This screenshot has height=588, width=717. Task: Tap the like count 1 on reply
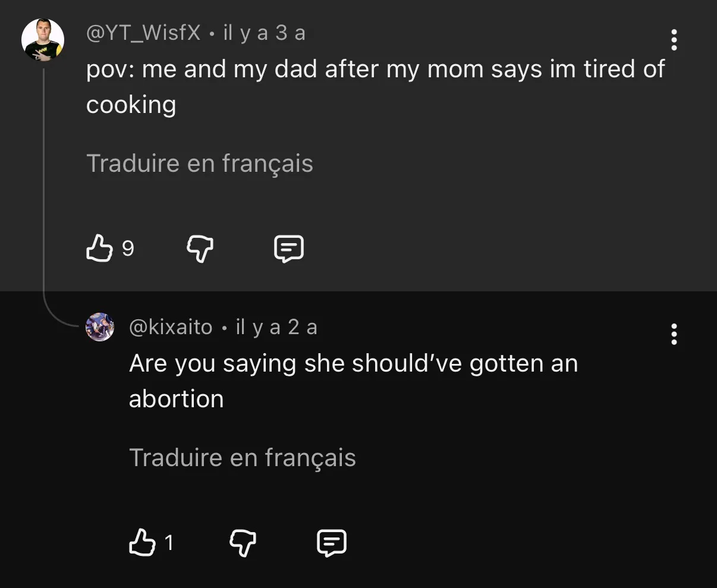click(169, 543)
